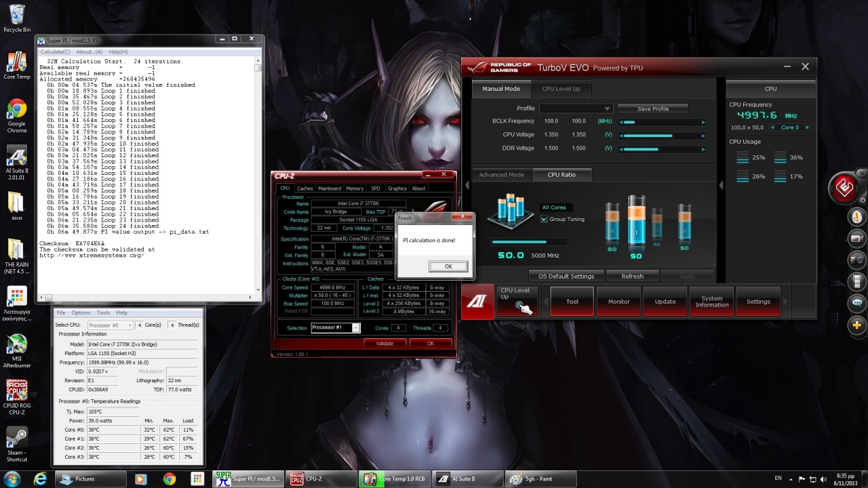
Task: Click the CPU Level Up hand icon
Action: [524, 308]
